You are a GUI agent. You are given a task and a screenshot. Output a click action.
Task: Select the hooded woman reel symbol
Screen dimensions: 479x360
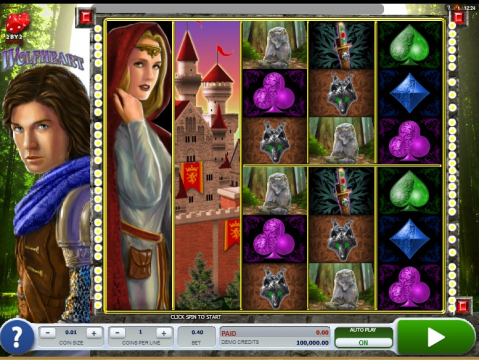click(139, 166)
